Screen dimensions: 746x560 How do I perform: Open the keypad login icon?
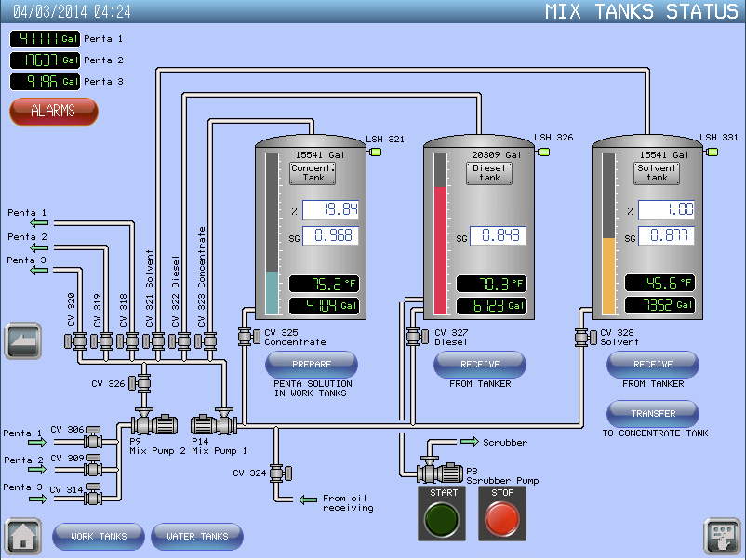coord(721,537)
